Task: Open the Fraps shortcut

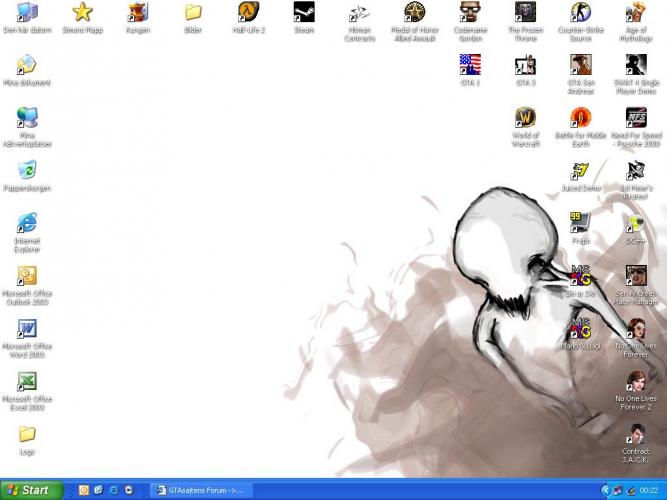Action: pyautogui.click(x=580, y=223)
